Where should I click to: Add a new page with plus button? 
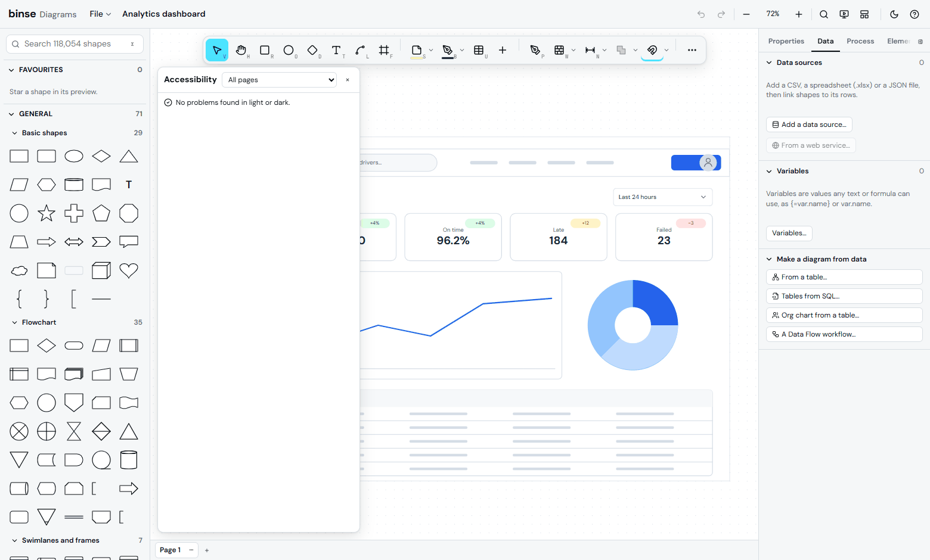[207, 550]
